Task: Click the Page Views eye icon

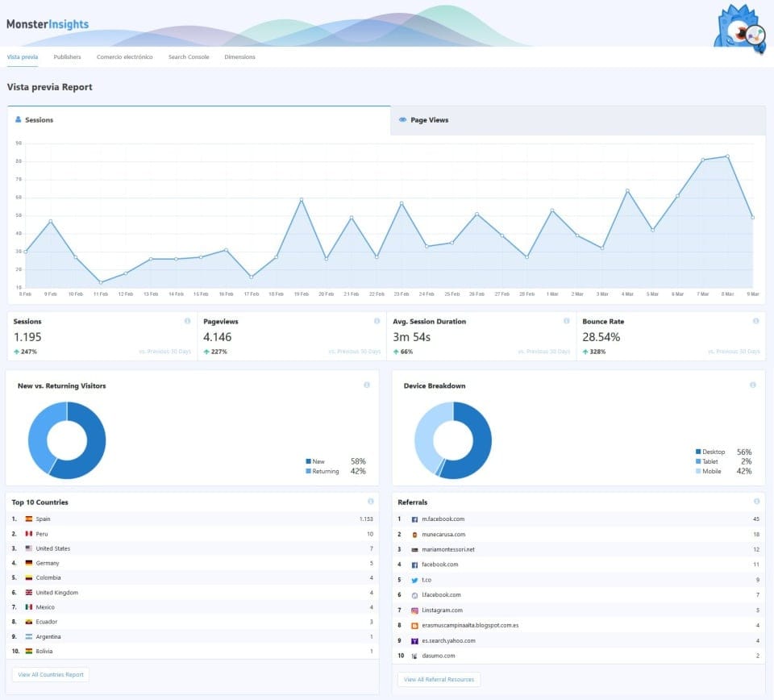Action: coord(403,119)
